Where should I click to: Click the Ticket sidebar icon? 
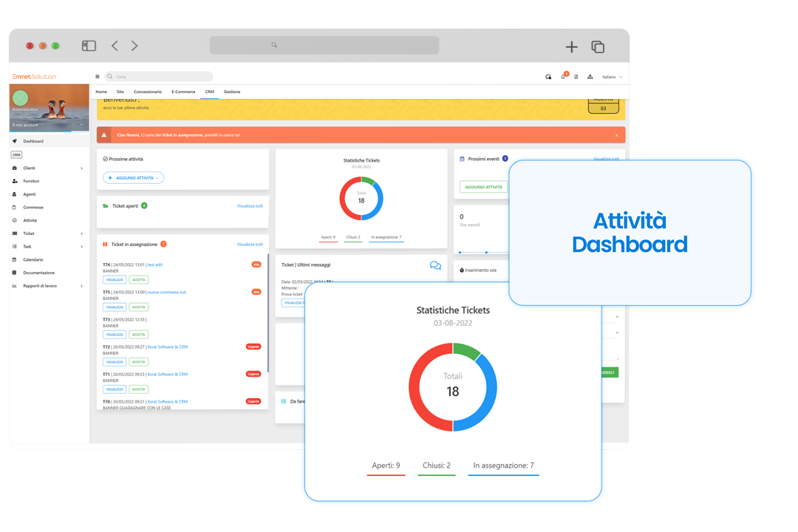pyautogui.click(x=14, y=233)
